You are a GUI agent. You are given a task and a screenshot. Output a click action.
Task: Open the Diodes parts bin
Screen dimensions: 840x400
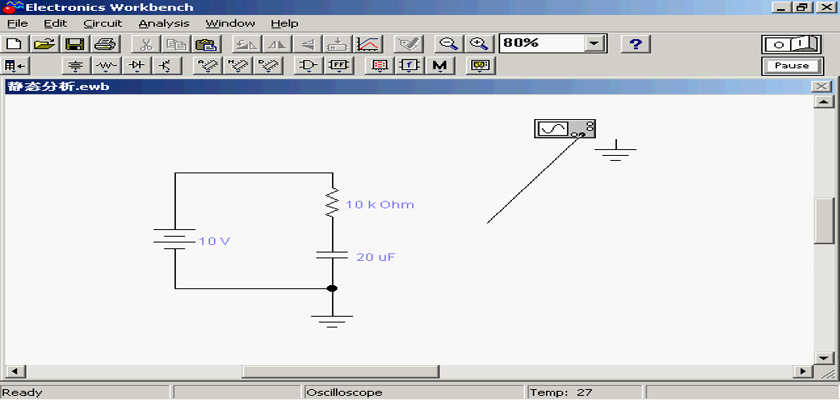coord(137,66)
